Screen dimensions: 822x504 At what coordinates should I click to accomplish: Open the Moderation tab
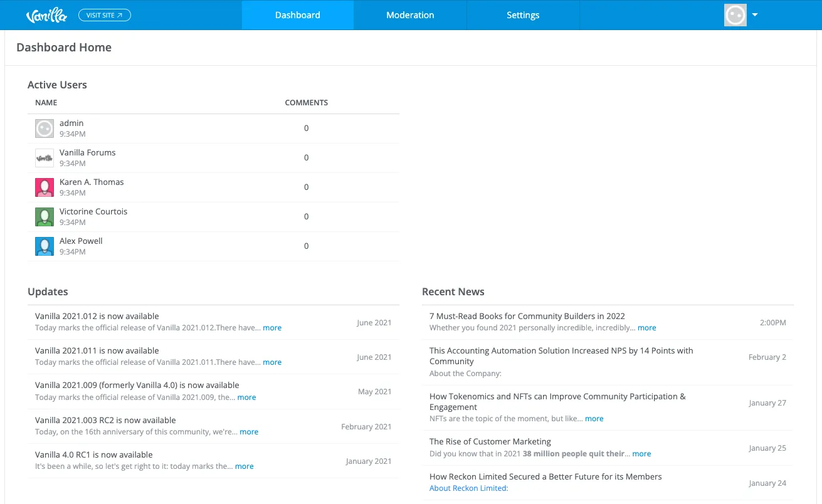[410, 15]
